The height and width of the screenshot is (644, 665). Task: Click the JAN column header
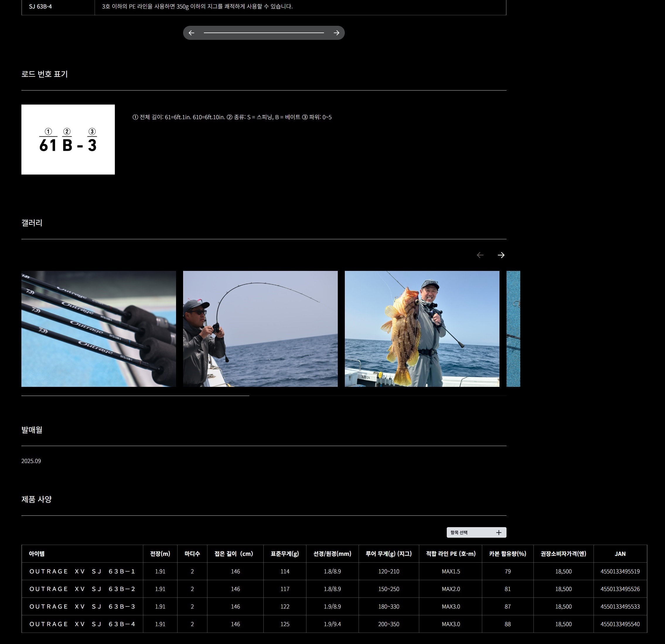click(x=620, y=554)
